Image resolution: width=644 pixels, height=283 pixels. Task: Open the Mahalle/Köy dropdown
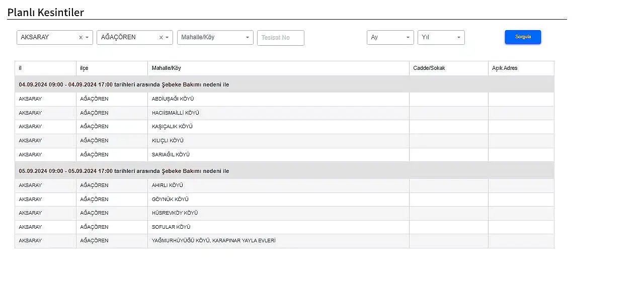215,38
